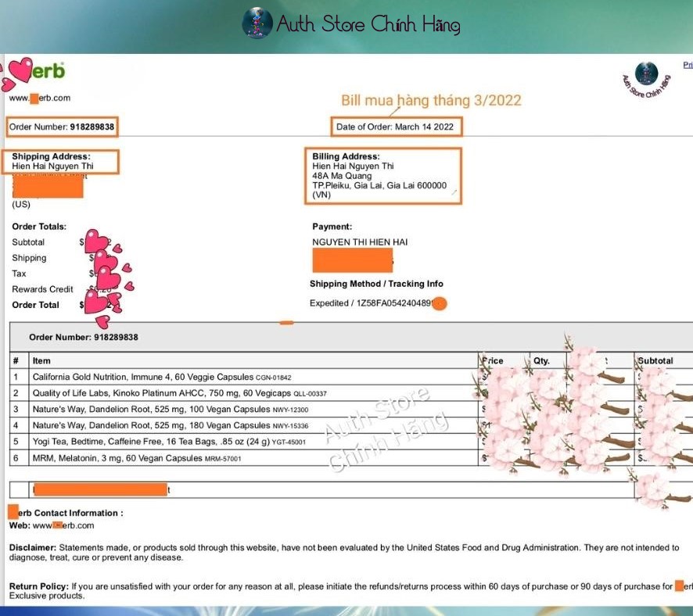Select the Date of Order March 14 2022 text

tap(395, 127)
